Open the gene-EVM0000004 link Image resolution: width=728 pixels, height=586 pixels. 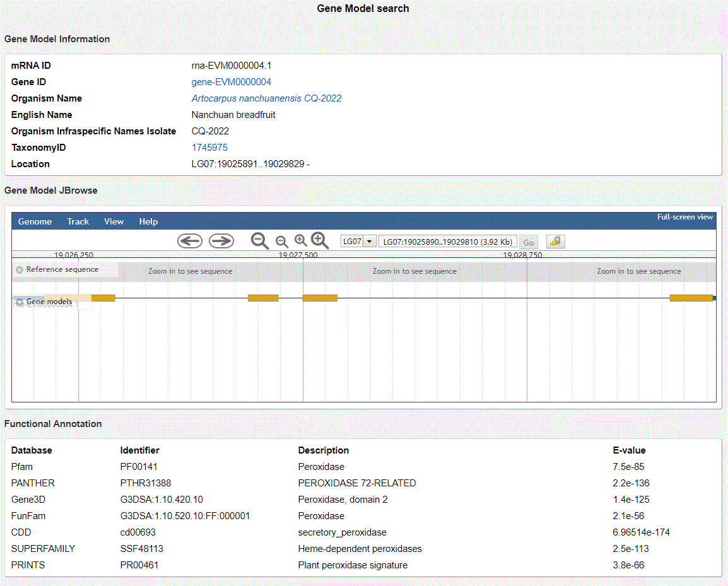coord(232,82)
